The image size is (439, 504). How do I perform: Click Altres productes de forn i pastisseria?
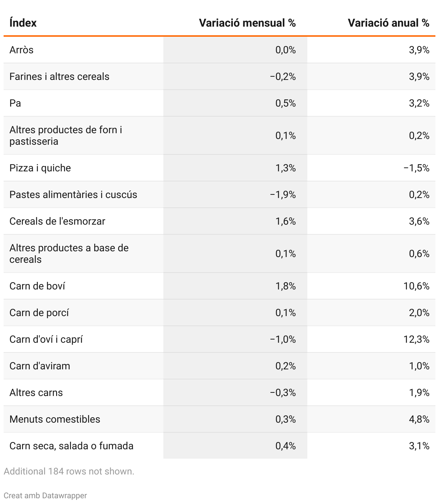pos(66,135)
